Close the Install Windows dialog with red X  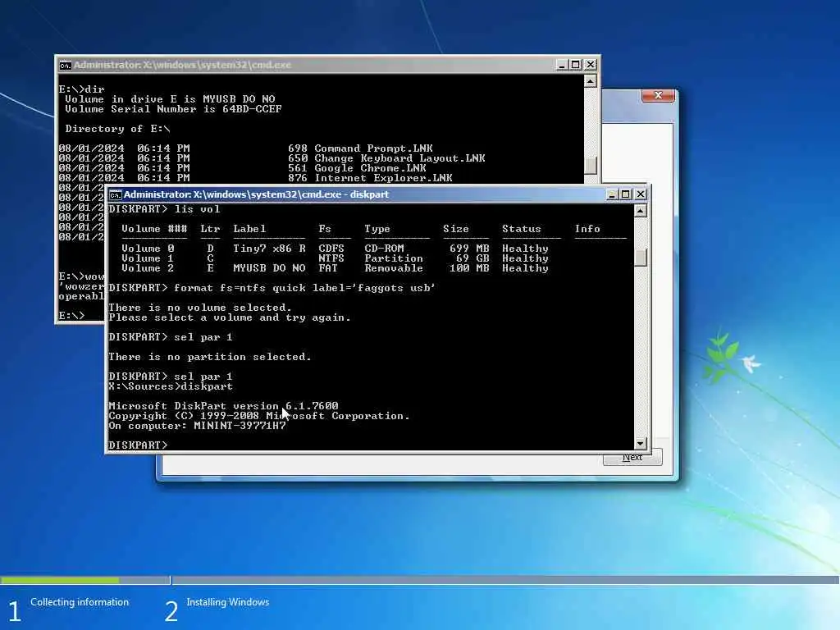click(659, 95)
